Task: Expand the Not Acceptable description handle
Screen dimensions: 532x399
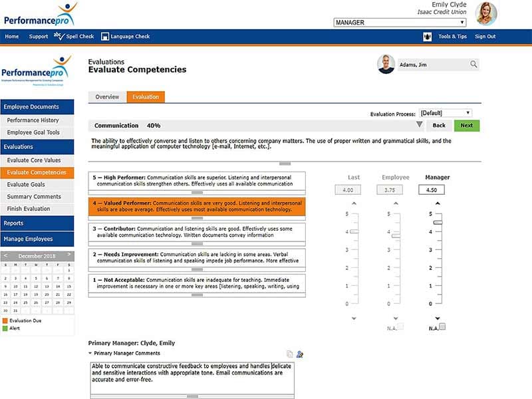Action: [x=197, y=295]
